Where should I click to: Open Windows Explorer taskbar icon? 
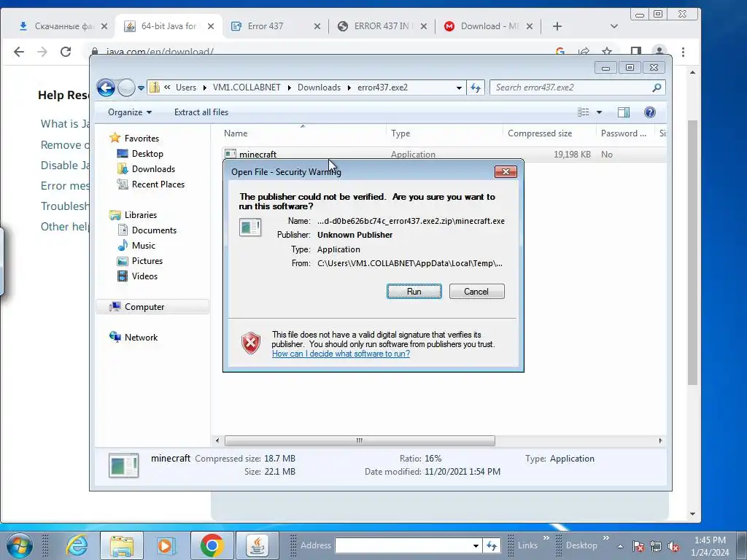point(122,545)
